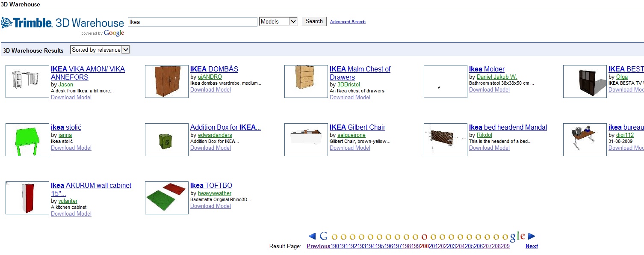Screen dimensions: 644x255
Task: Open the Sorted by relevance dropdown
Action: [x=100, y=50]
